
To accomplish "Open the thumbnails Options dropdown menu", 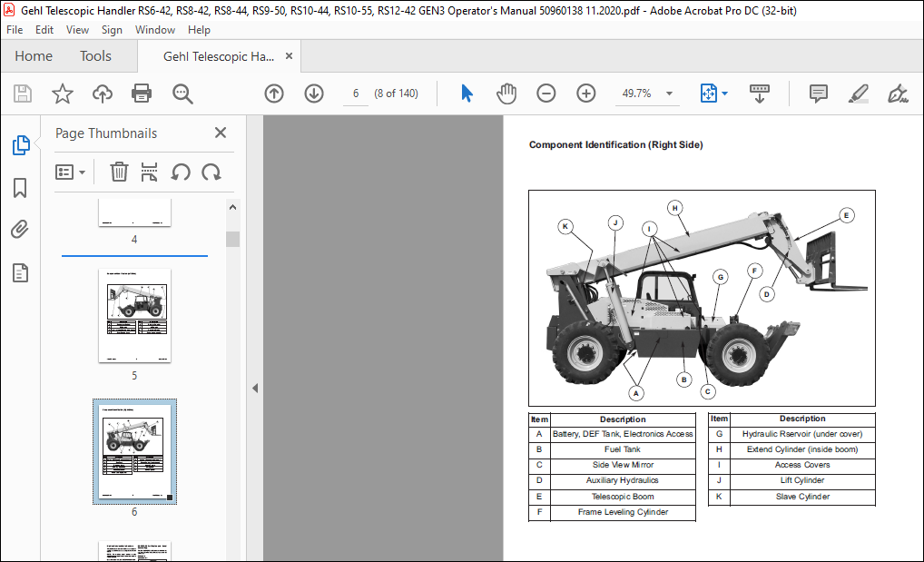I will pos(70,173).
